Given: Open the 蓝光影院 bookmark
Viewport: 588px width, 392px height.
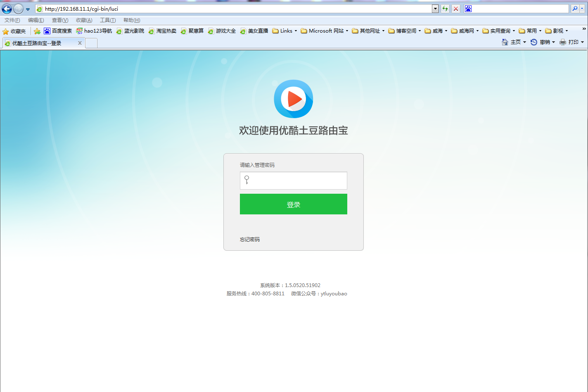Looking at the screenshot, I should [x=130, y=31].
